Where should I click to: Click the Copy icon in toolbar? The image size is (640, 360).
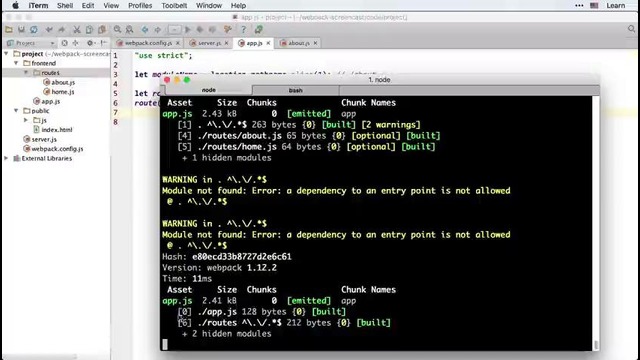tap(89, 29)
